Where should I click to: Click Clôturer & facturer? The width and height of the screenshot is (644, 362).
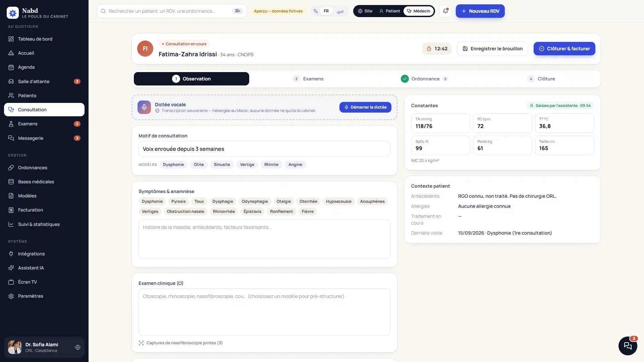coord(565,49)
